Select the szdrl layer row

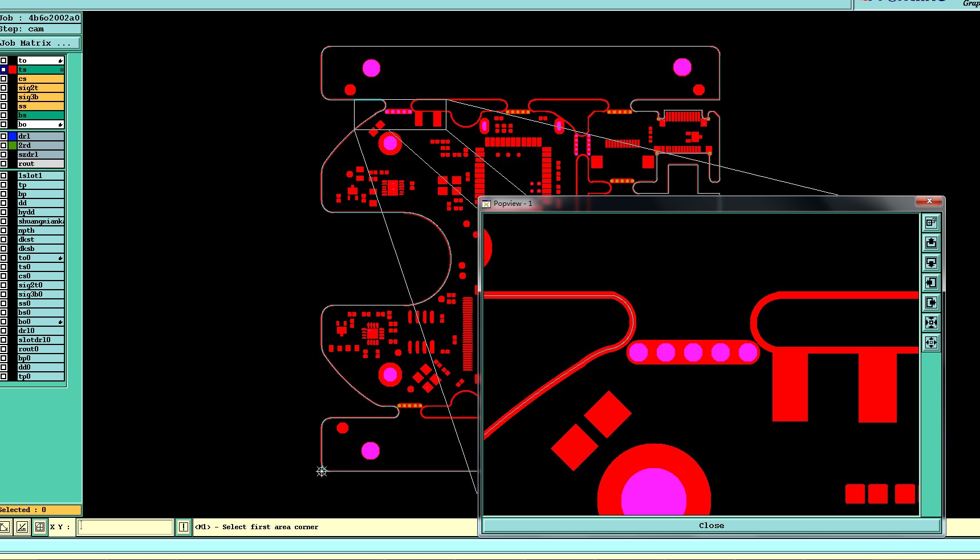40,155
